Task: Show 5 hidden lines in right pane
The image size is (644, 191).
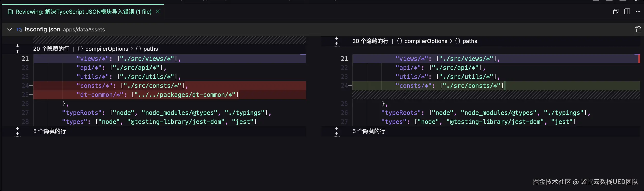Action: coord(336,131)
